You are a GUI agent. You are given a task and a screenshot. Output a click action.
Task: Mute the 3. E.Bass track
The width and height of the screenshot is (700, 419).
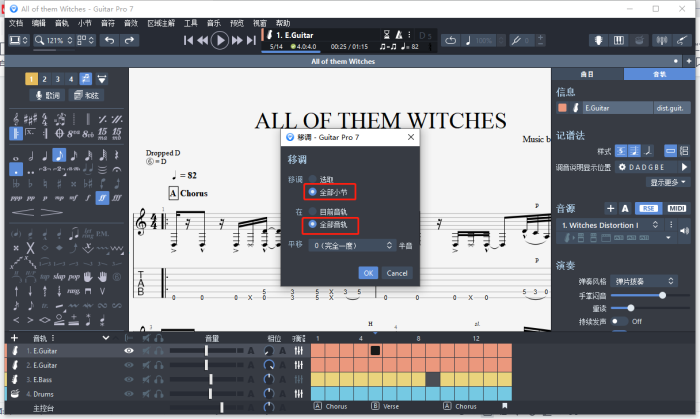coord(146,379)
